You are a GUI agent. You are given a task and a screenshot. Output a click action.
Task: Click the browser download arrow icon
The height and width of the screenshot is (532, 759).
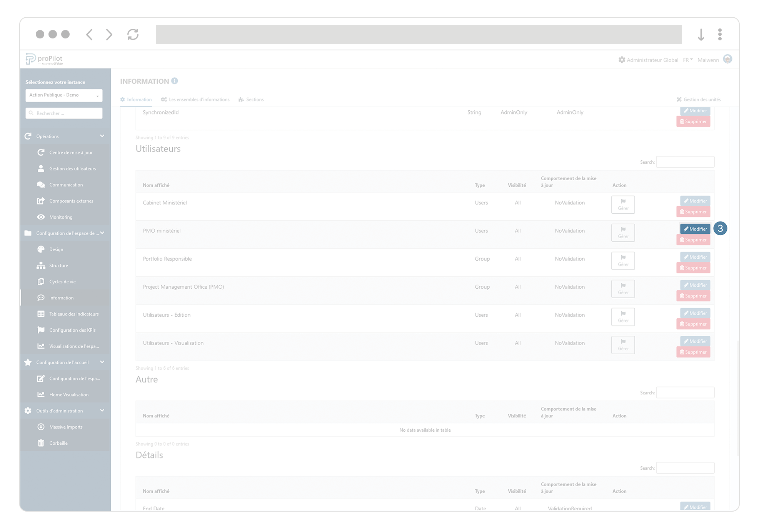click(701, 35)
